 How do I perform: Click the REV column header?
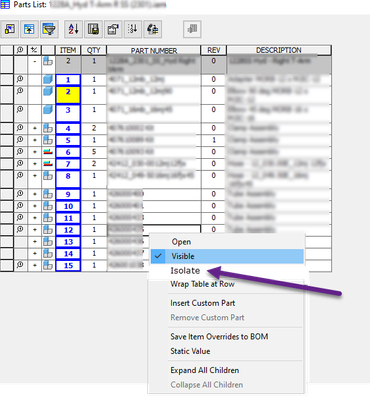(x=214, y=50)
